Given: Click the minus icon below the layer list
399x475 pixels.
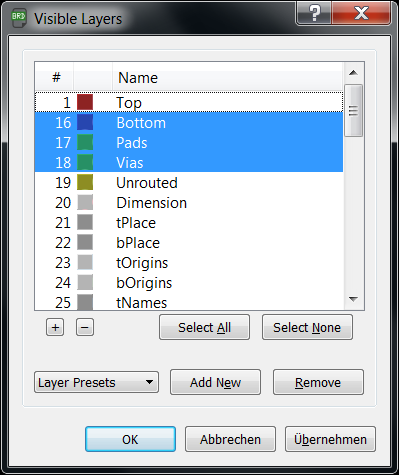Looking at the screenshot, I should (x=85, y=327).
